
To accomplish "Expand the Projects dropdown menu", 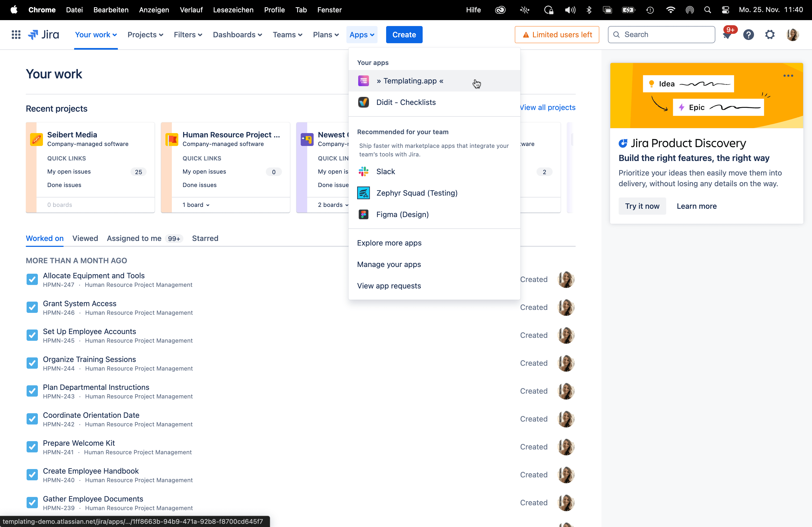I will [145, 35].
